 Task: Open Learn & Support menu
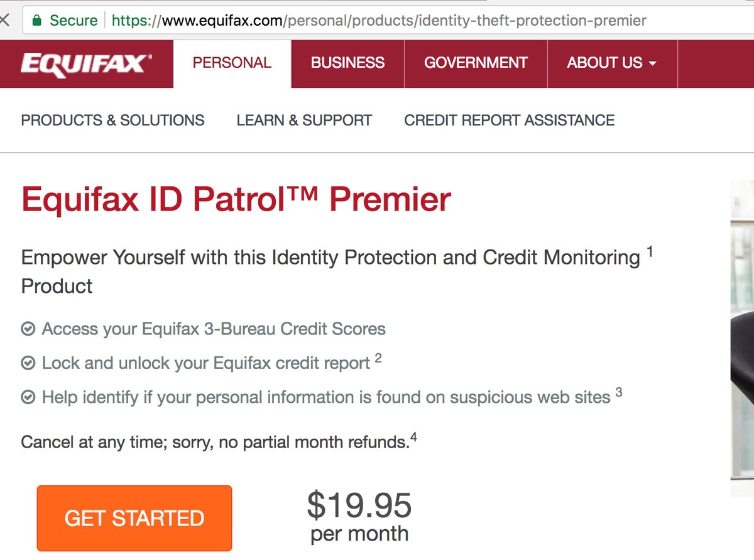click(304, 120)
